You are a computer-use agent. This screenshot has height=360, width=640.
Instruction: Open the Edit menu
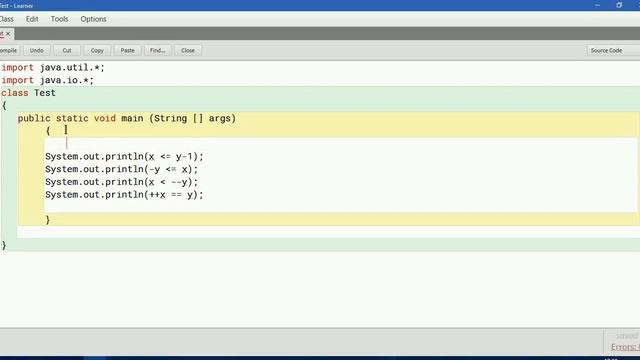point(32,19)
